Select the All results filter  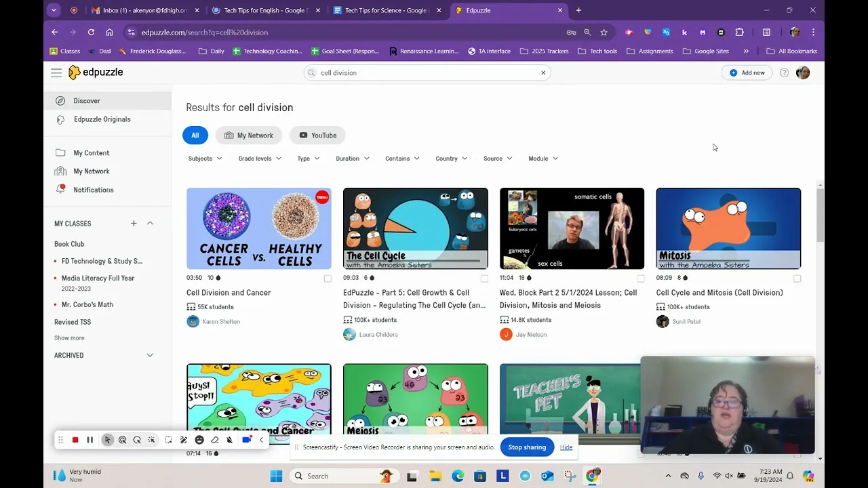click(x=195, y=136)
